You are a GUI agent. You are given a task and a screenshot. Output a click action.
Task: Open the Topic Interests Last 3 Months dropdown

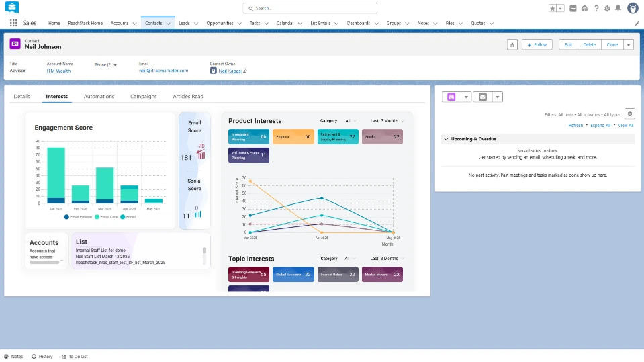[387, 259]
